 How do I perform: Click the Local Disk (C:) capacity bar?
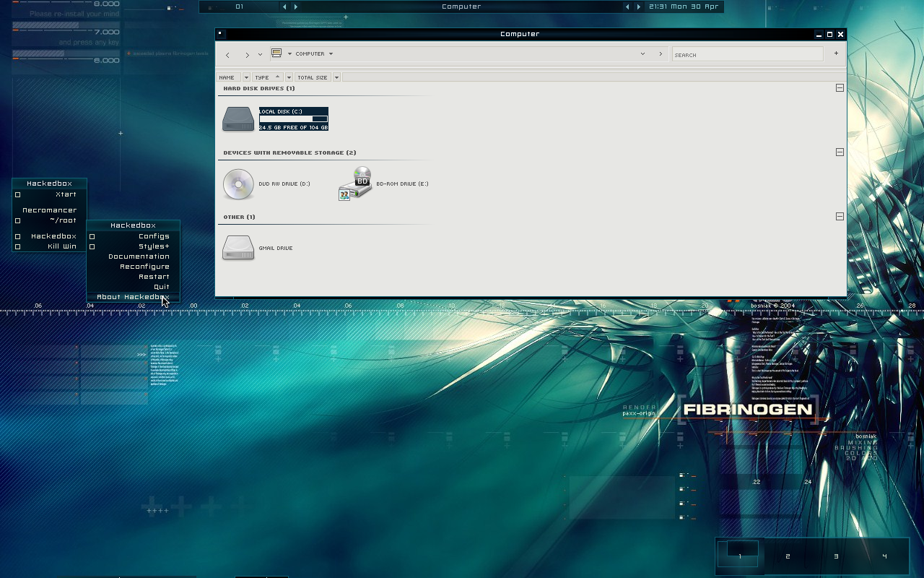(x=294, y=119)
